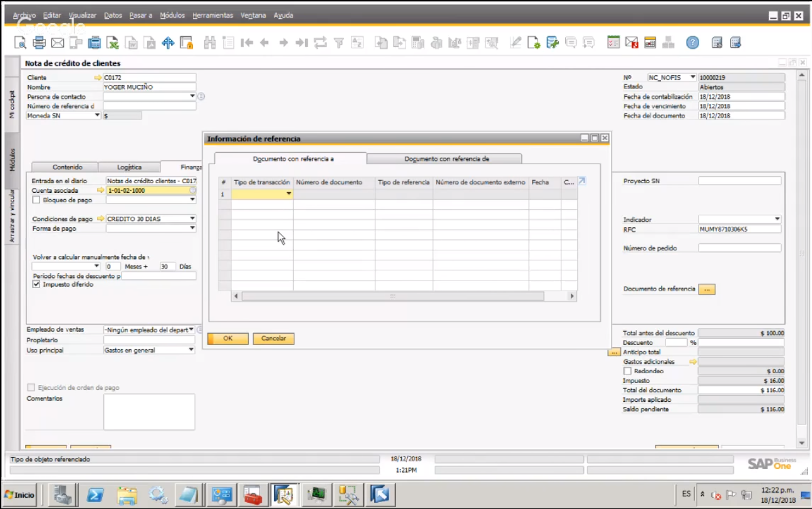Open the Moneda SN dropdown
This screenshot has height=509, width=812.
click(x=98, y=115)
